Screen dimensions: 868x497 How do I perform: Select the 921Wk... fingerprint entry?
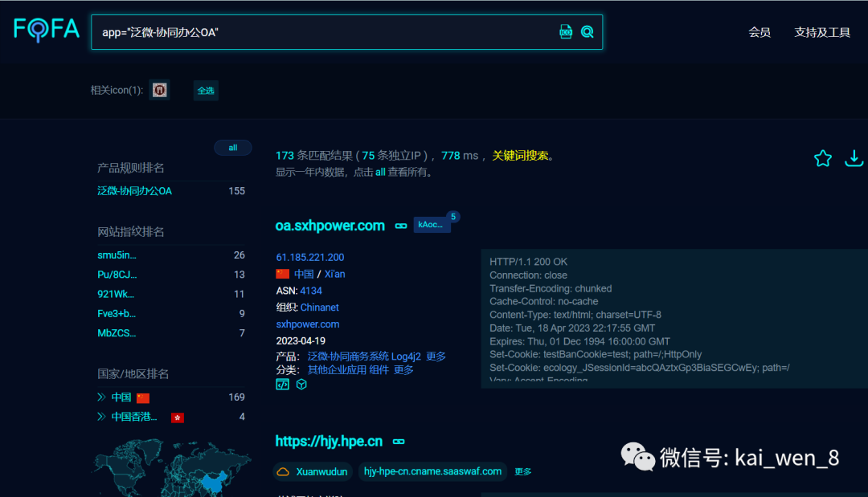point(116,294)
